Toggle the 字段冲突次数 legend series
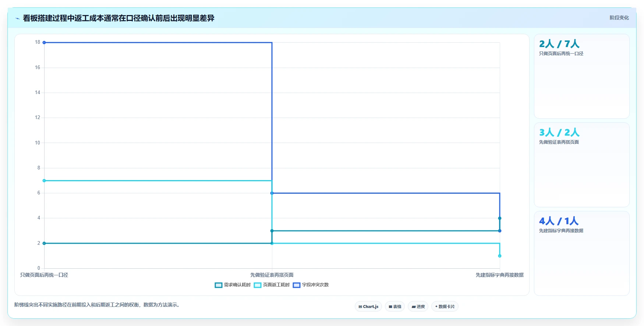 (x=311, y=285)
